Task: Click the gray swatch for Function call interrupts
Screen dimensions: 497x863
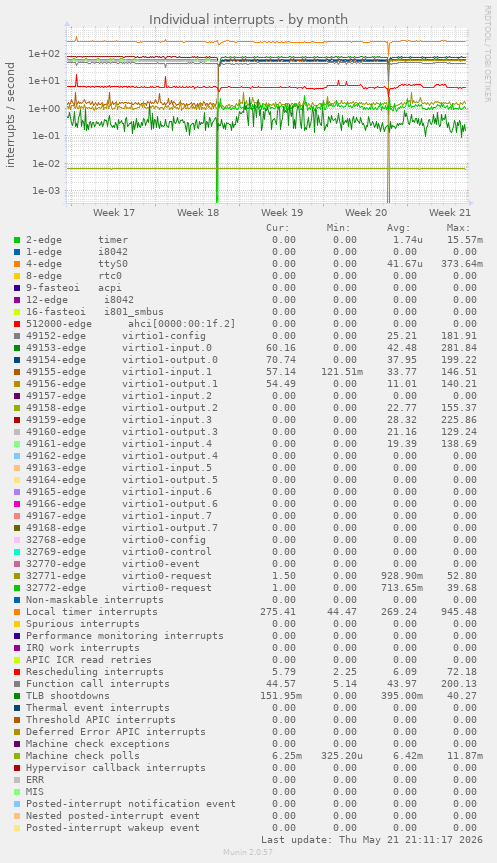Action: pos(17,684)
